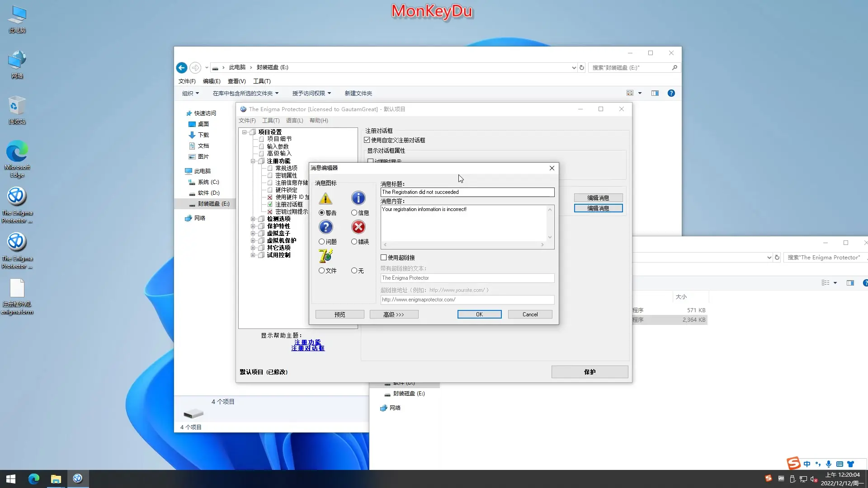
Task: Click the 消息标题 input field
Action: [467, 192]
